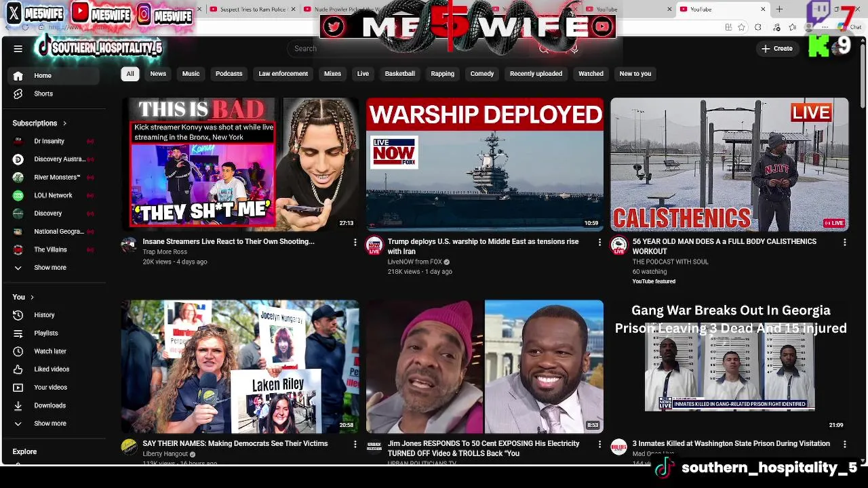The height and width of the screenshot is (488, 868).
Task: Select the All filter chip
Action: [x=130, y=74]
